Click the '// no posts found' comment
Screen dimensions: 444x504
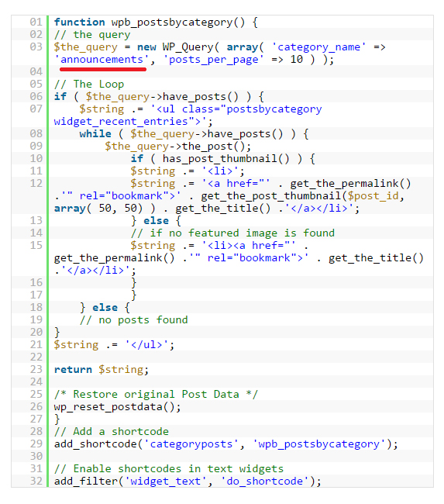(x=133, y=320)
